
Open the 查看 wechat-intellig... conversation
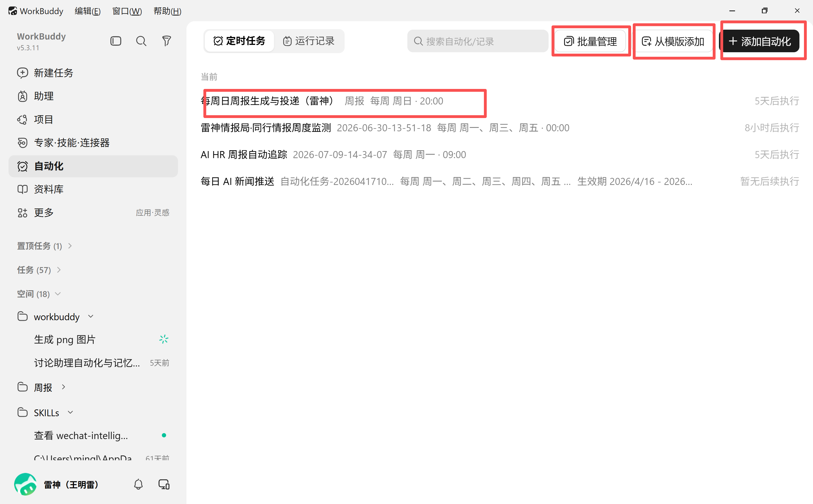click(x=93, y=435)
